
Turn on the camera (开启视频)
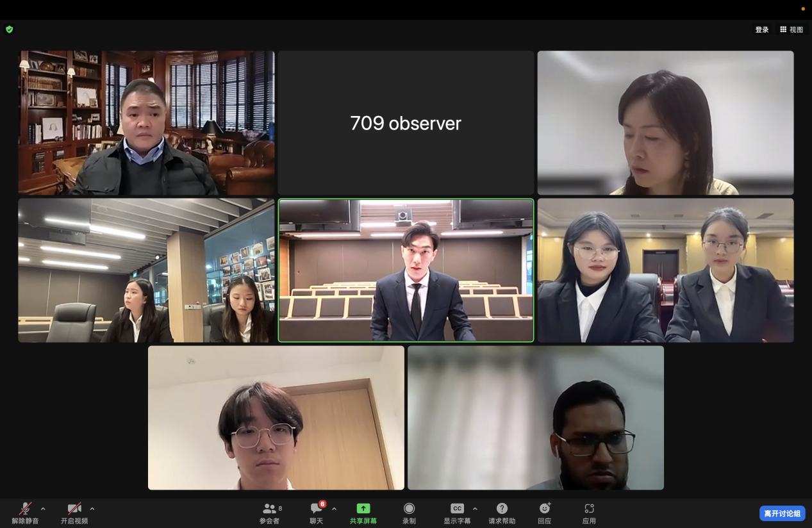tap(74, 509)
